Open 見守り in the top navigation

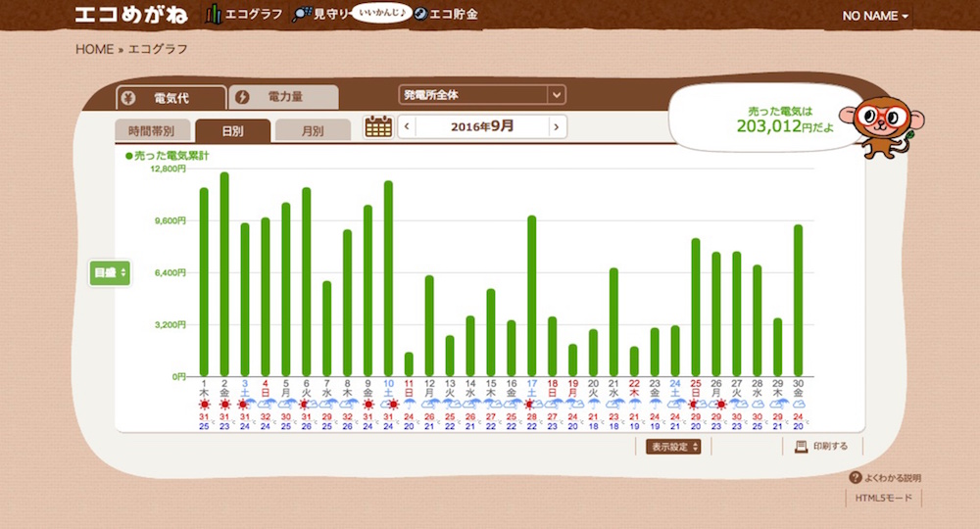320,15
